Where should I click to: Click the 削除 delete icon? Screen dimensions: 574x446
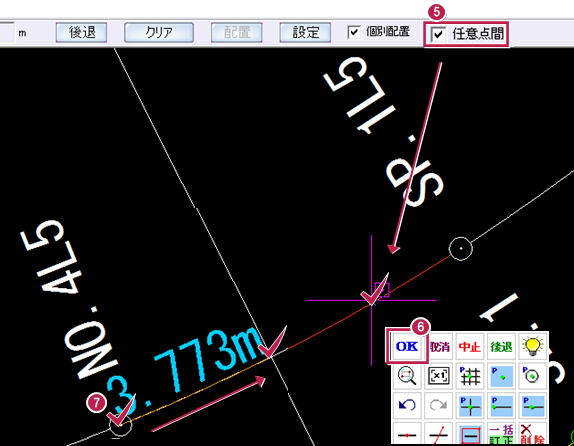(x=532, y=434)
